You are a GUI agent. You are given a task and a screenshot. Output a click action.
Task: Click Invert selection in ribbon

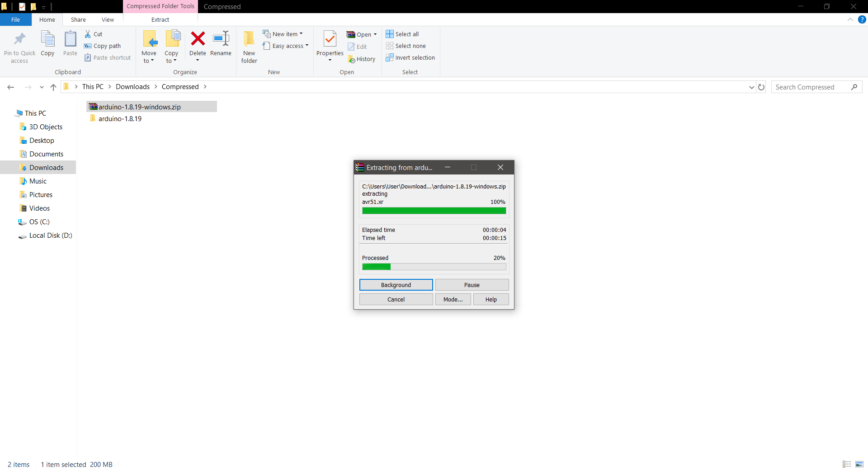tap(410, 57)
